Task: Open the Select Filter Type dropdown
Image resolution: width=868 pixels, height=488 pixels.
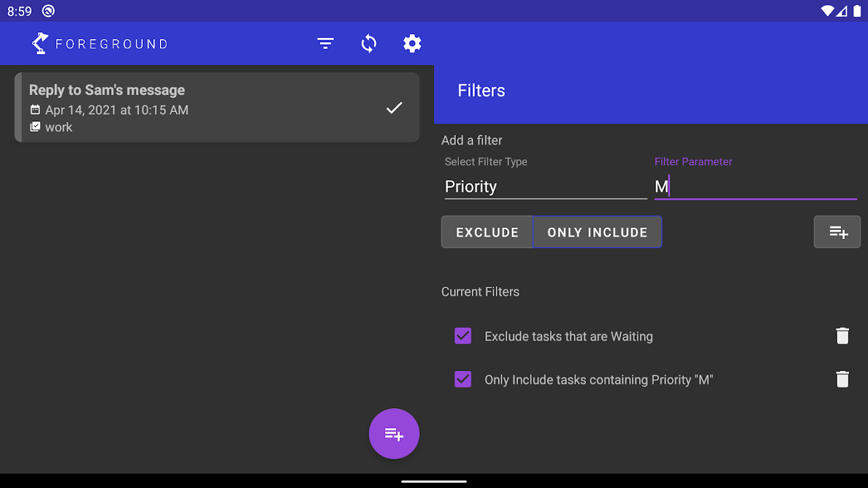Action: point(545,186)
